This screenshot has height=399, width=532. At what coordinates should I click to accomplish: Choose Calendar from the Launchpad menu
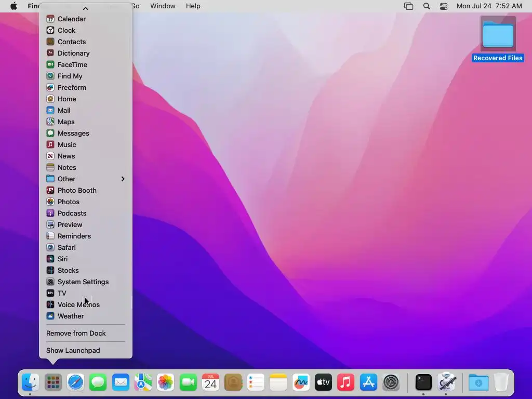pos(86,19)
